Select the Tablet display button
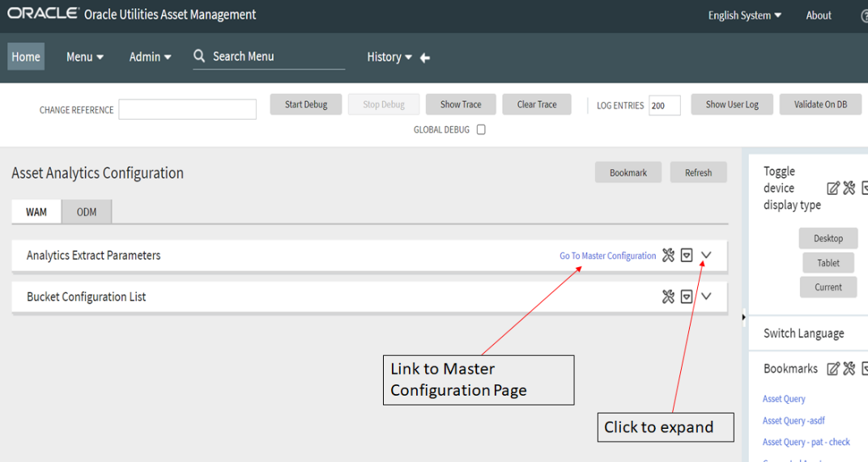This screenshot has height=462, width=868. click(828, 263)
